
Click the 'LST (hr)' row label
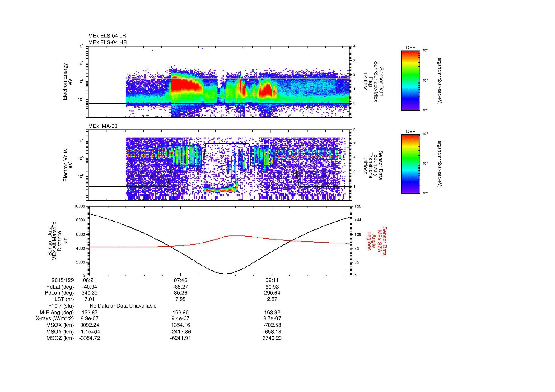tap(64, 299)
